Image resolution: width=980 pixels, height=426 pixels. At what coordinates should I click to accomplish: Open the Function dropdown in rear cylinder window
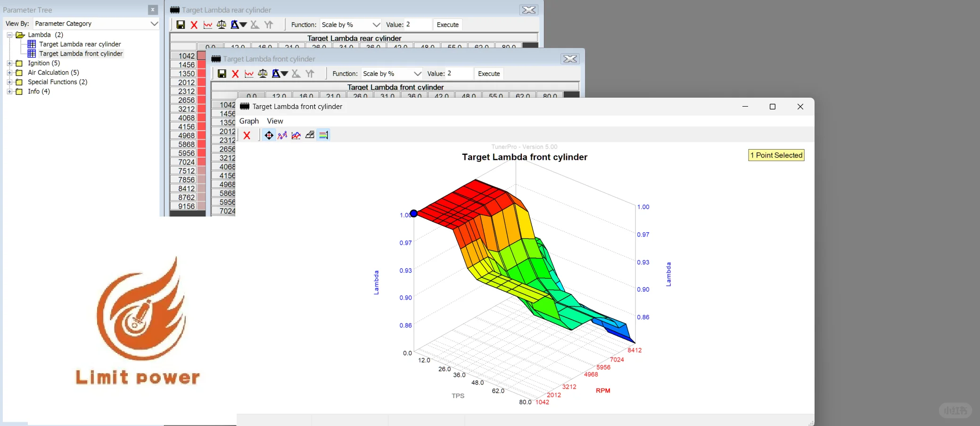[x=350, y=25]
